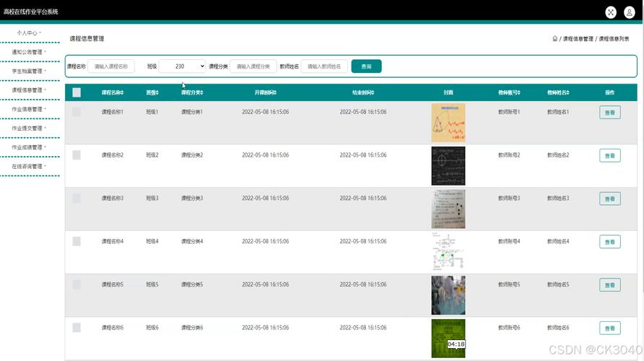Select the 教师姓名5 cell text

coord(558,284)
